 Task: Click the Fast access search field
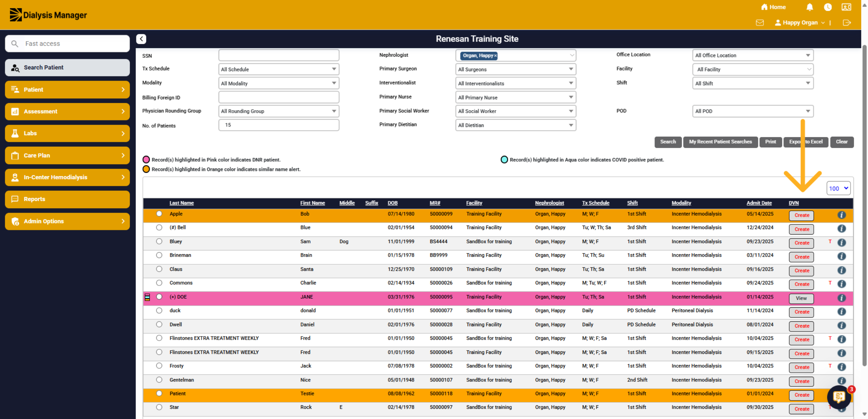67,44
